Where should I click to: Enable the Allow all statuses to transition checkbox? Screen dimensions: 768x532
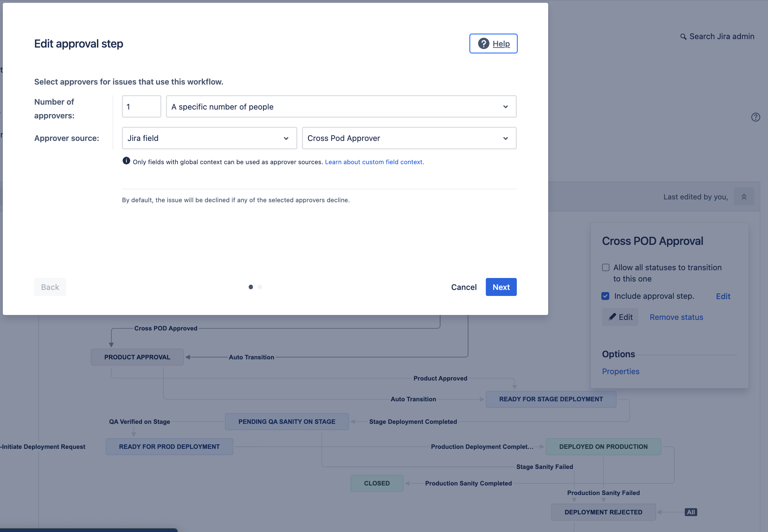(x=606, y=267)
